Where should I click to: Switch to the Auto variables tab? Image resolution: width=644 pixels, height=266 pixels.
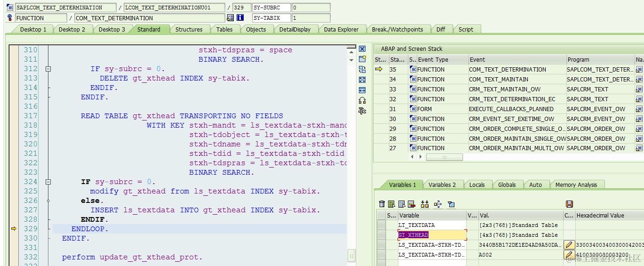pos(535,185)
